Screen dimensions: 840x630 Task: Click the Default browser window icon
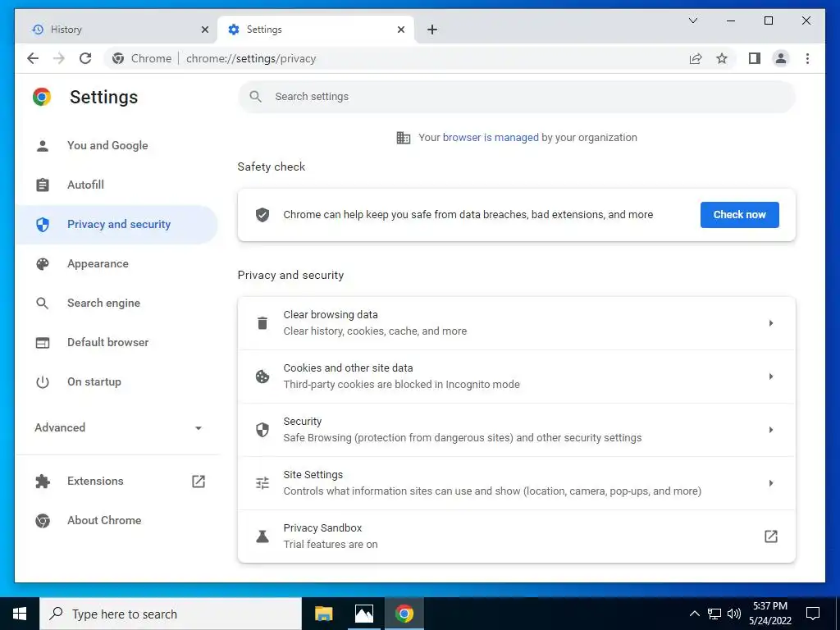43,342
